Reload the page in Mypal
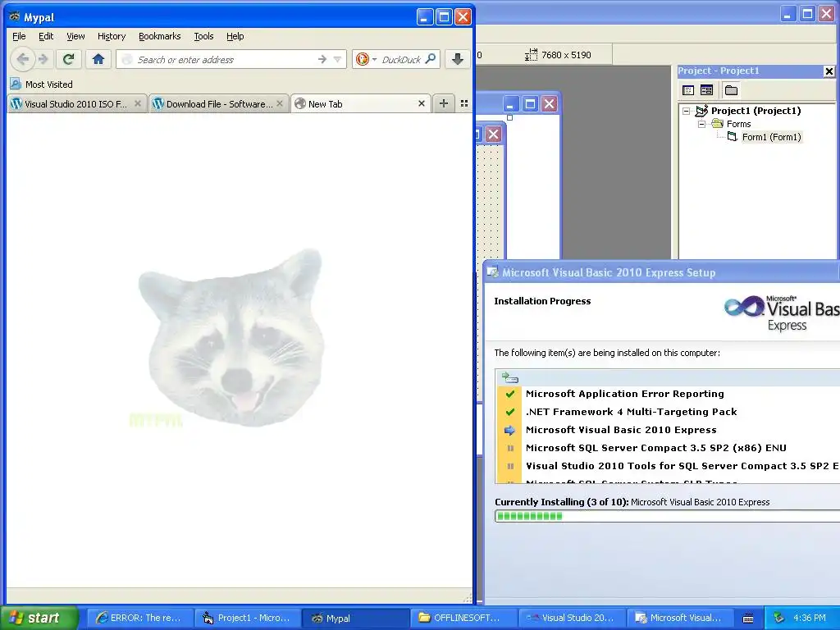 (68, 59)
